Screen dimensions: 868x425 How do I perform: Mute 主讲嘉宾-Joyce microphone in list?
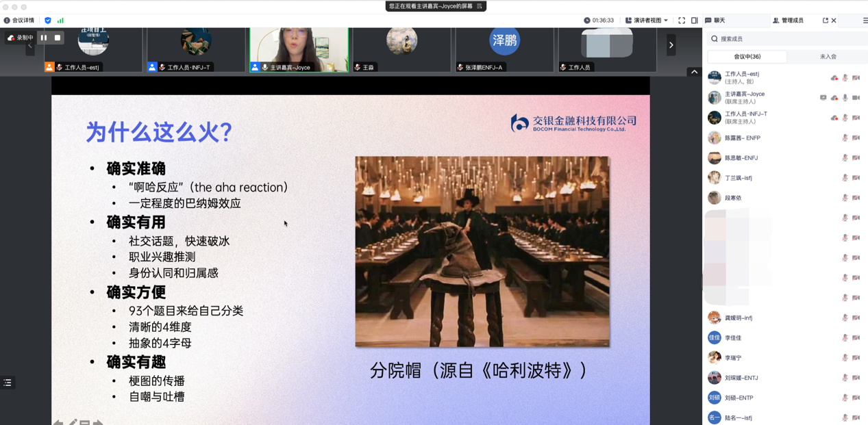tap(845, 98)
